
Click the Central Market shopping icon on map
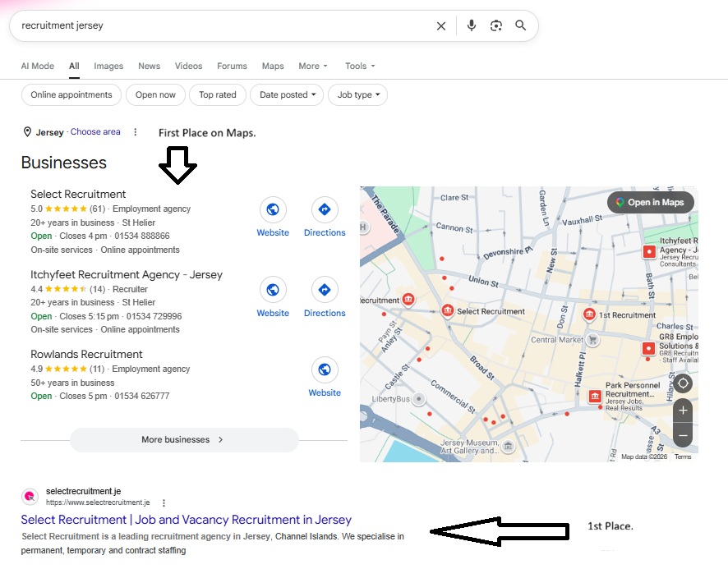(592, 340)
